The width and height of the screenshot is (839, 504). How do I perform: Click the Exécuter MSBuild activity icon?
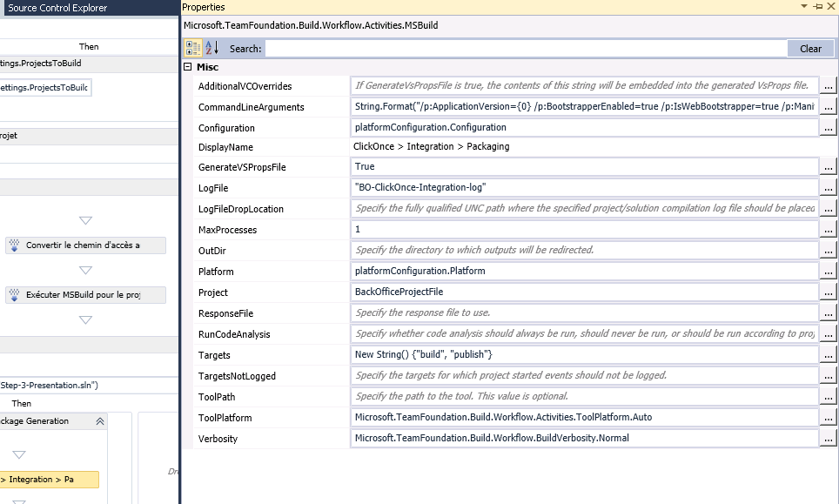click(15, 295)
